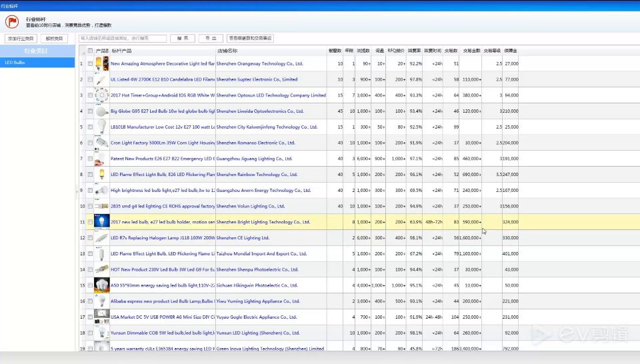Select the LED Bulbs category in sidebar

[37, 63]
